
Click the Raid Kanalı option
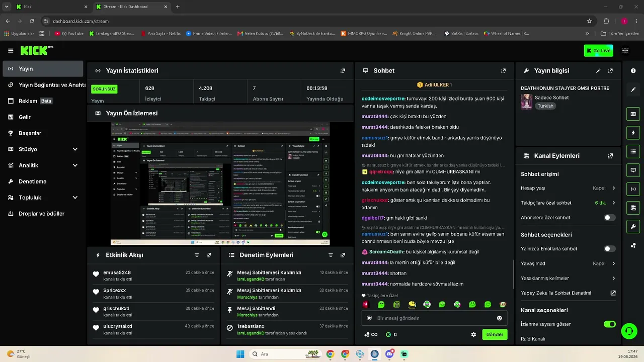coord(533,339)
